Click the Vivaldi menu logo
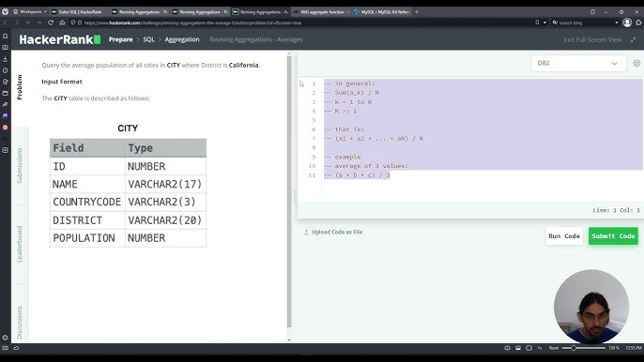Screen dimensions: 644x362 point(6,11)
